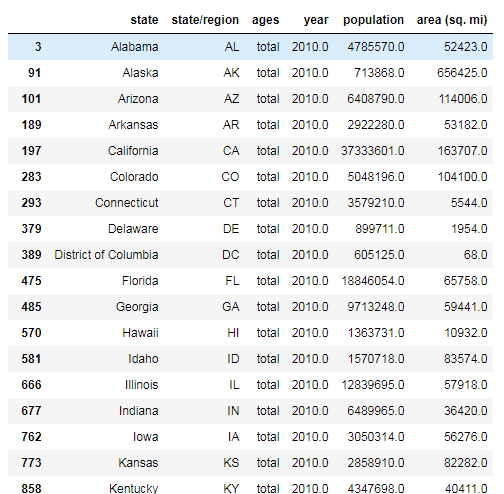Click the KS abbreviation for Kansas
The width and height of the screenshot is (504, 494).
pyautogui.click(x=231, y=463)
